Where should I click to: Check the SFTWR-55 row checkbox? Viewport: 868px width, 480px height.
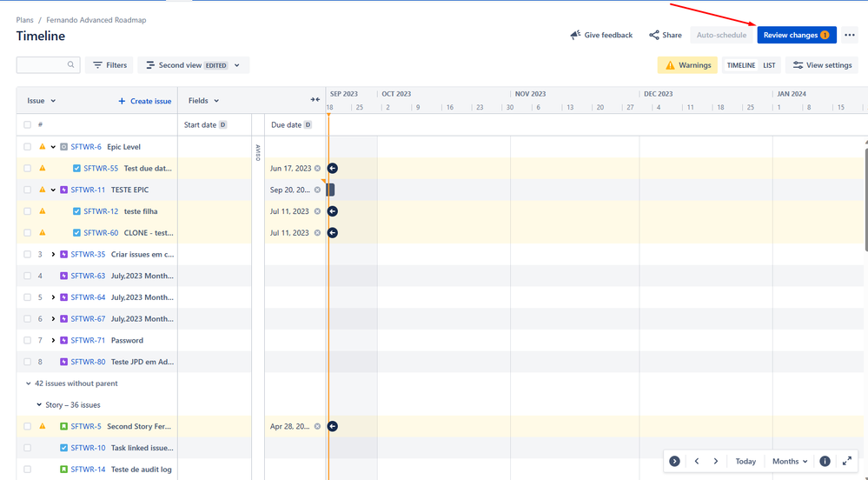coord(27,168)
